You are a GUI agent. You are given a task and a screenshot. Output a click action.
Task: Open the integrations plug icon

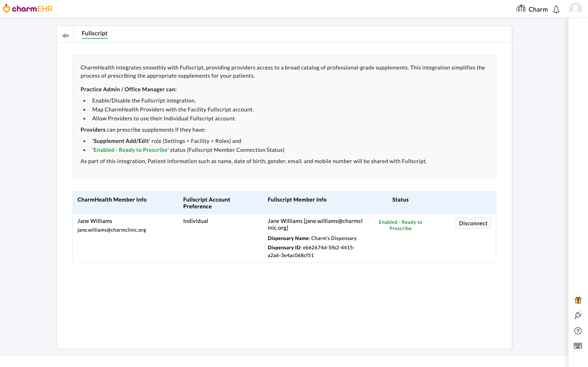578,315
